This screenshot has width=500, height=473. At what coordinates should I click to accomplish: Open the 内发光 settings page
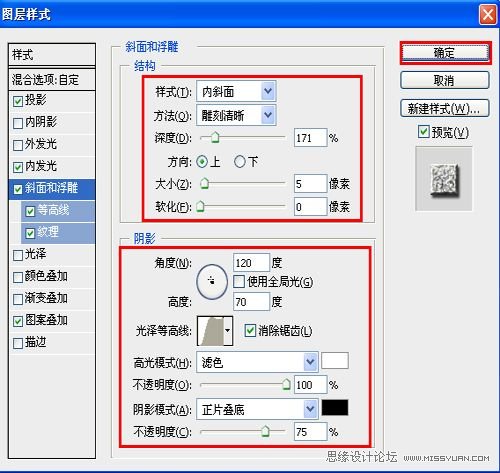[41, 166]
